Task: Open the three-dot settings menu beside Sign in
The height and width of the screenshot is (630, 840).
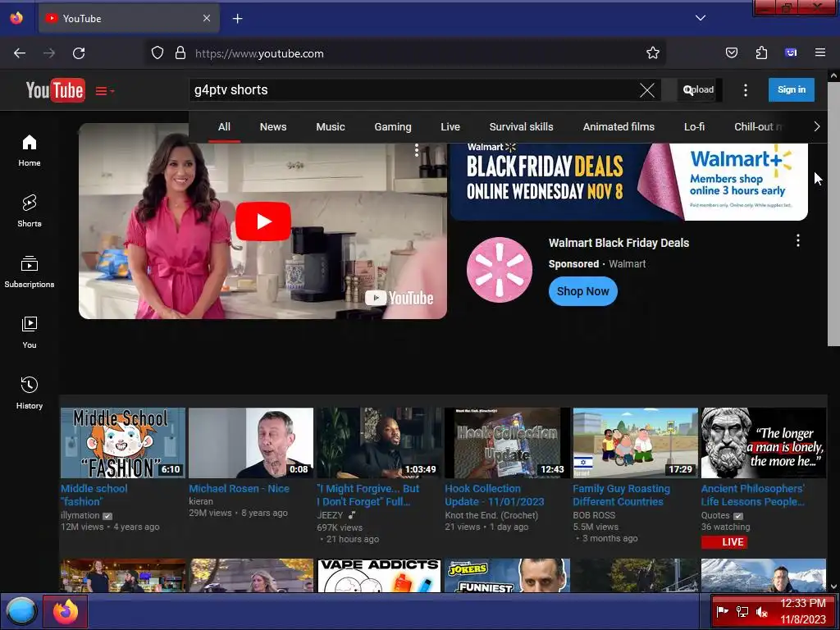Action: click(x=745, y=90)
